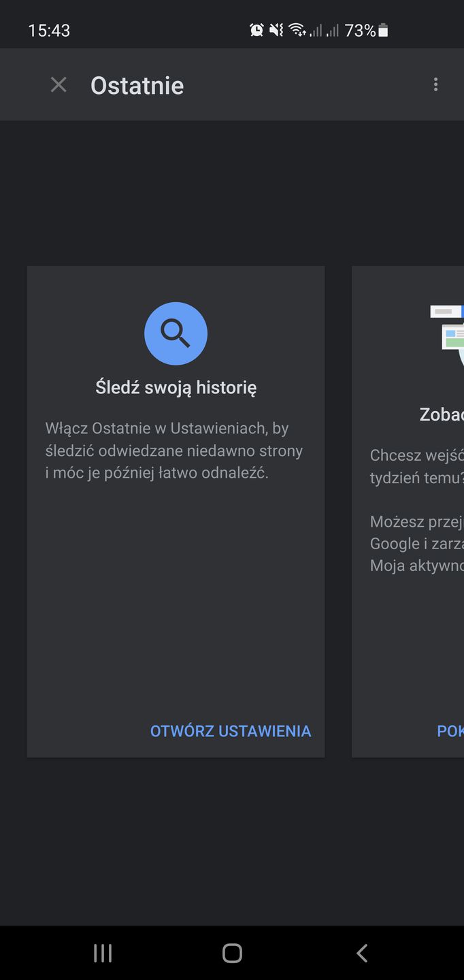The image size is (464, 980).
Task: Go back using the navigation arrow
Action: pyautogui.click(x=362, y=953)
